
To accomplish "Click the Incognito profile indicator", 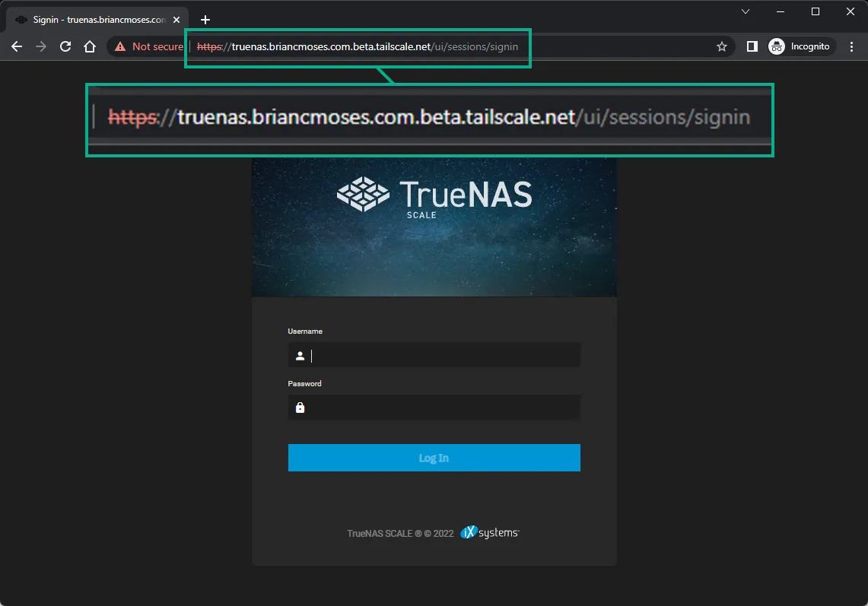I will coord(800,46).
